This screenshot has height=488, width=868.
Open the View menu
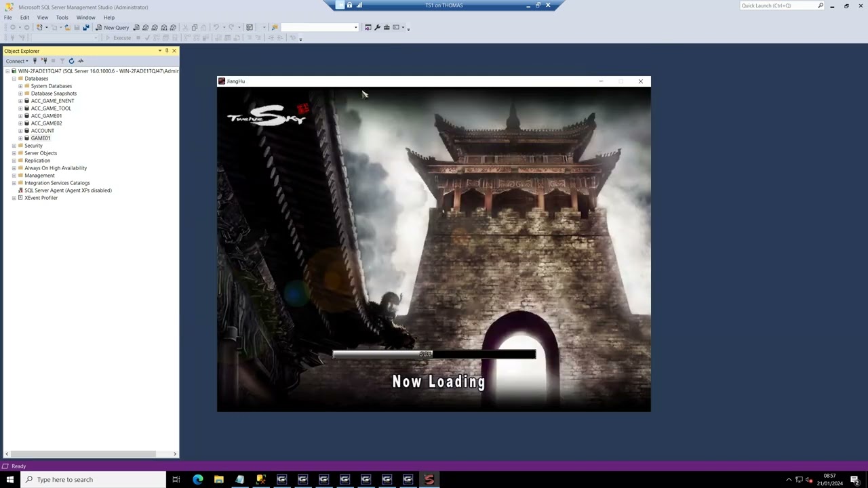(x=43, y=17)
